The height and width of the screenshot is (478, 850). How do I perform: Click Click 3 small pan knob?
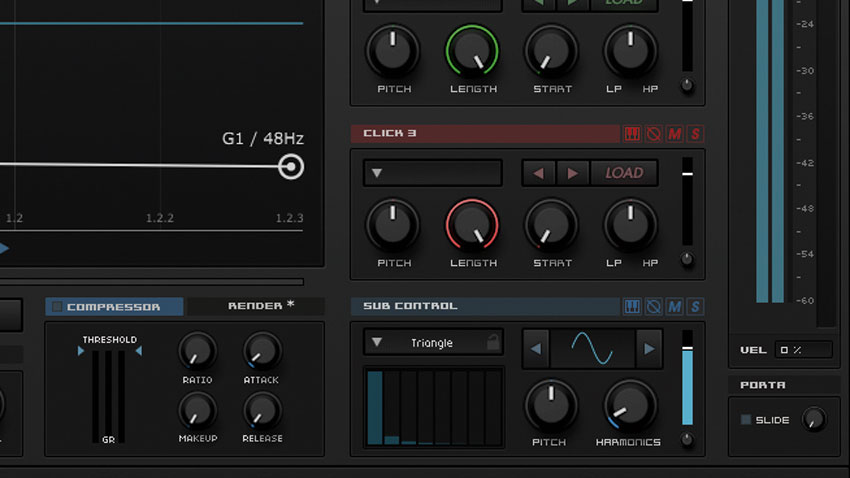click(x=687, y=259)
